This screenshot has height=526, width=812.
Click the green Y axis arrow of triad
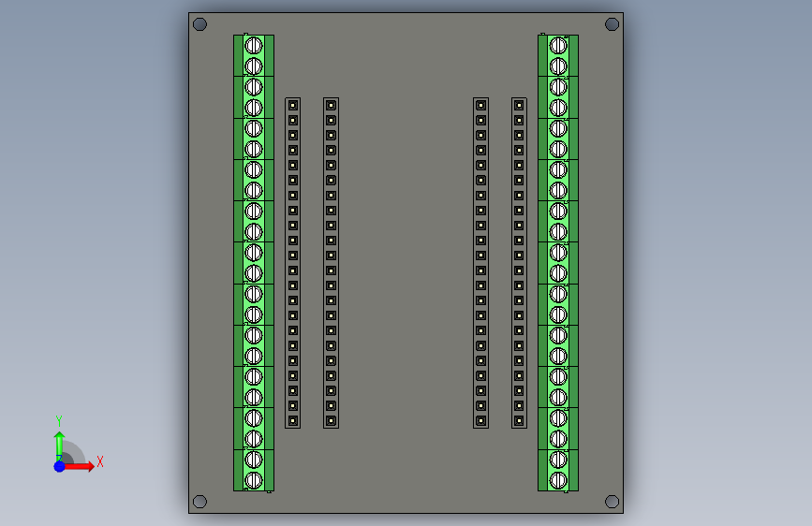[x=59, y=446]
